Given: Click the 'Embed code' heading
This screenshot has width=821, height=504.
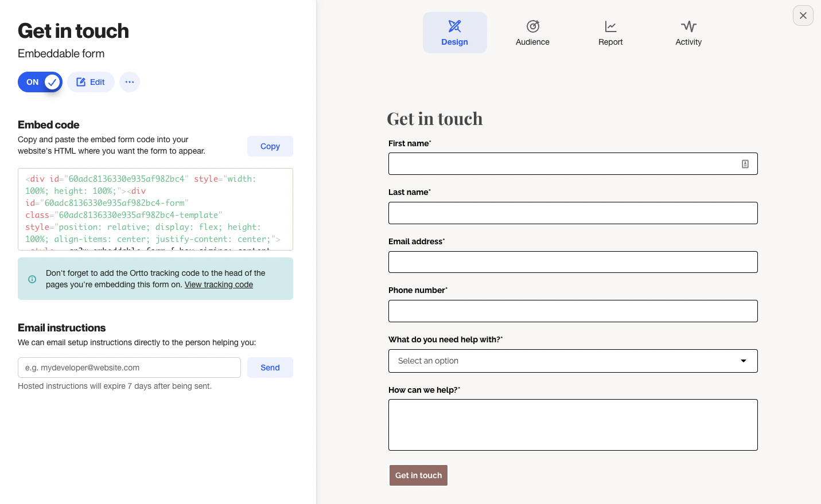Looking at the screenshot, I should [x=49, y=125].
